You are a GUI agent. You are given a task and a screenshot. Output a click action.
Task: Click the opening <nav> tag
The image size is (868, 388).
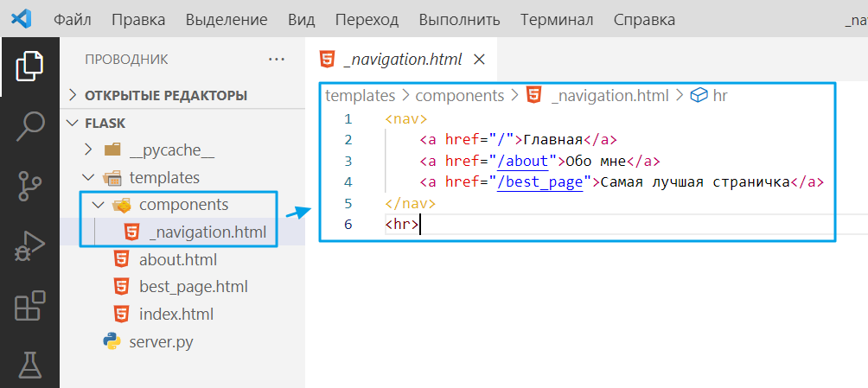click(405, 118)
